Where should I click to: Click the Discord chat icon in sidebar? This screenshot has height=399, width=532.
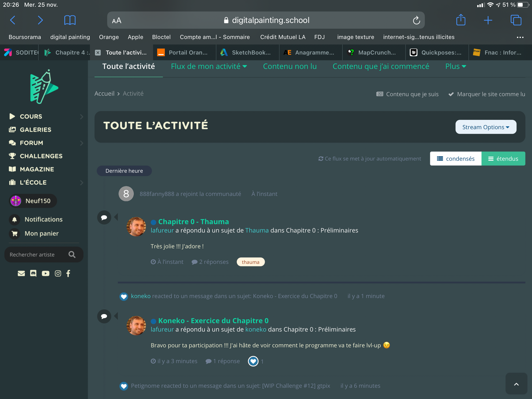(x=33, y=273)
